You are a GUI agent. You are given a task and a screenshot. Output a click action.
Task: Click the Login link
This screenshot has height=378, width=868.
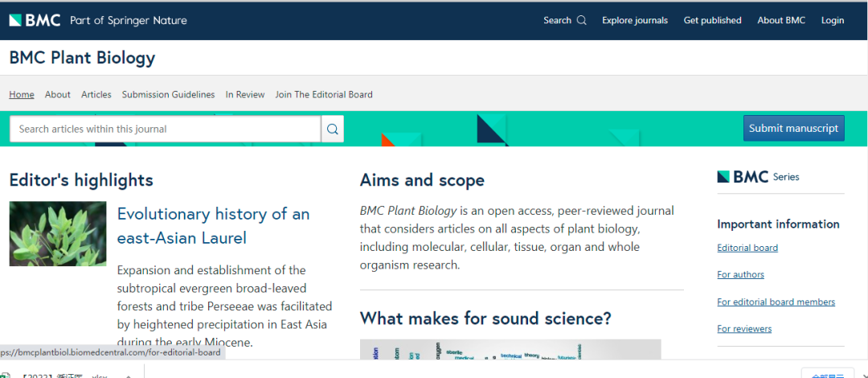click(x=833, y=20)
